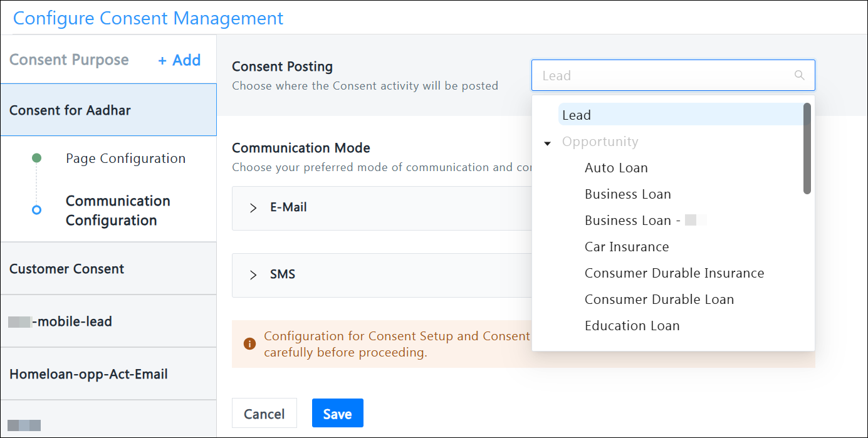Click the blue Communication Configuration step circle
The width and height of the screenshot is (868, 438).
(36, 210)
